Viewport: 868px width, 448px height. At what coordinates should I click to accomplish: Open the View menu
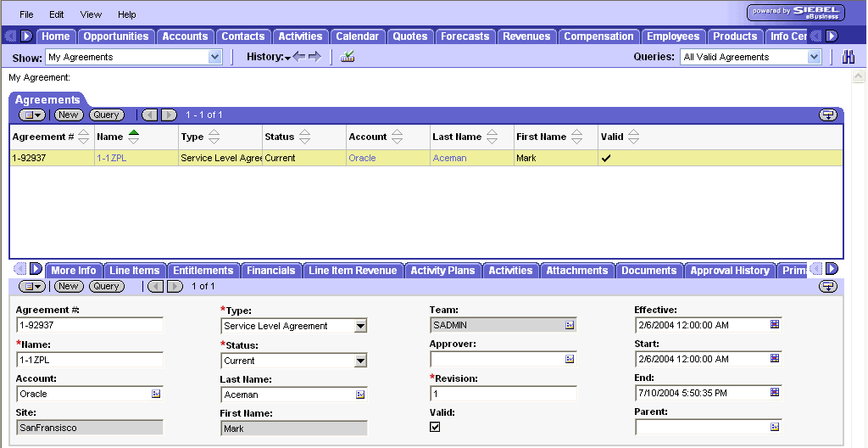[x=91, y=14]
